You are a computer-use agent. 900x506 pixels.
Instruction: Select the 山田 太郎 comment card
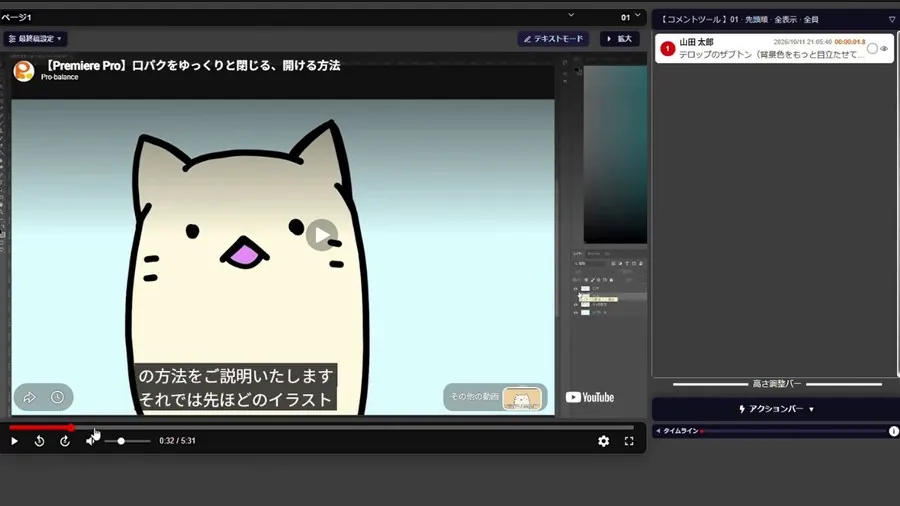774,48
